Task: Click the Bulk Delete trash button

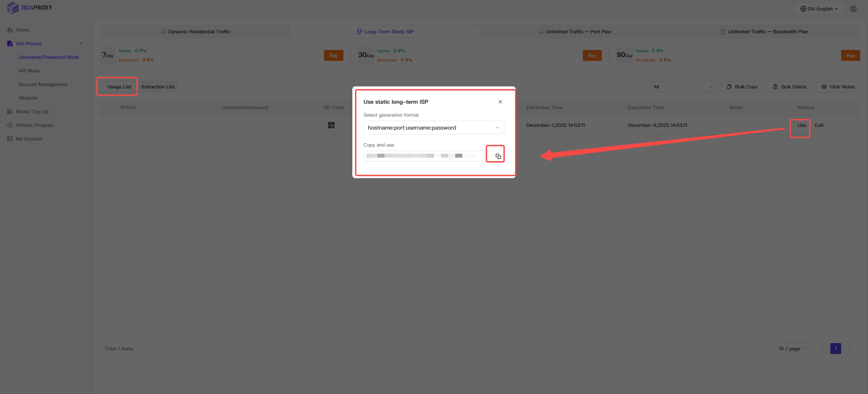Action: [x=789, y=87]
